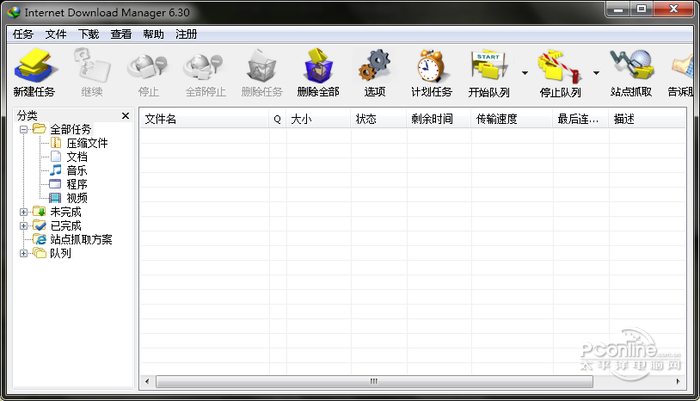Sort by Q column header
This screenshot has height=401, width=700.
pos(278,119)
